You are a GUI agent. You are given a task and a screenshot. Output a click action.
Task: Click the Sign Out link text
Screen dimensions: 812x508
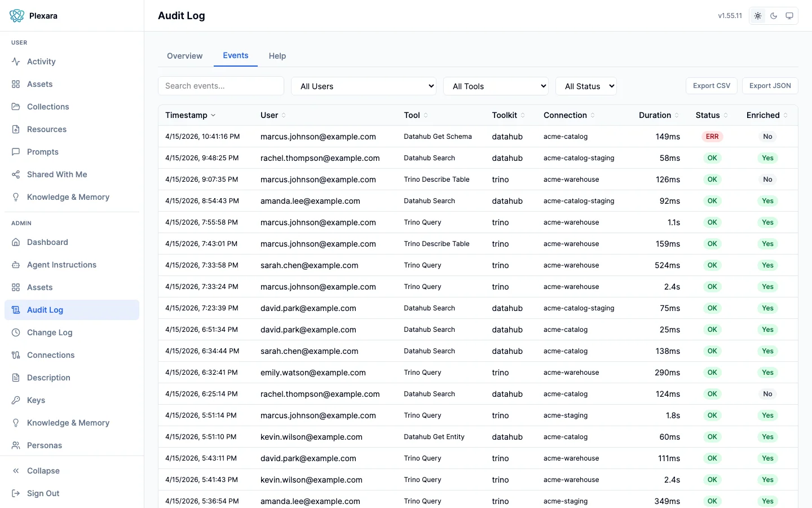point(43,493)
